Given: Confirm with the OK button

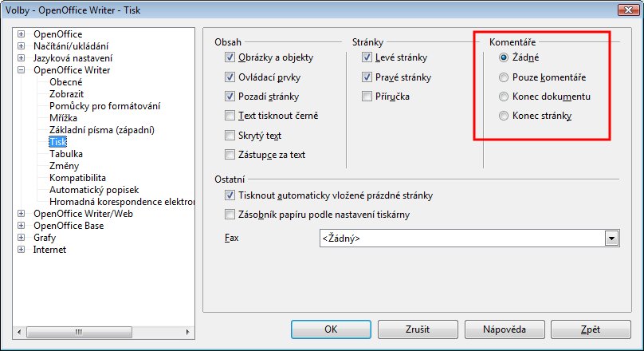Looking at the screenshot, I should point(331,329).
